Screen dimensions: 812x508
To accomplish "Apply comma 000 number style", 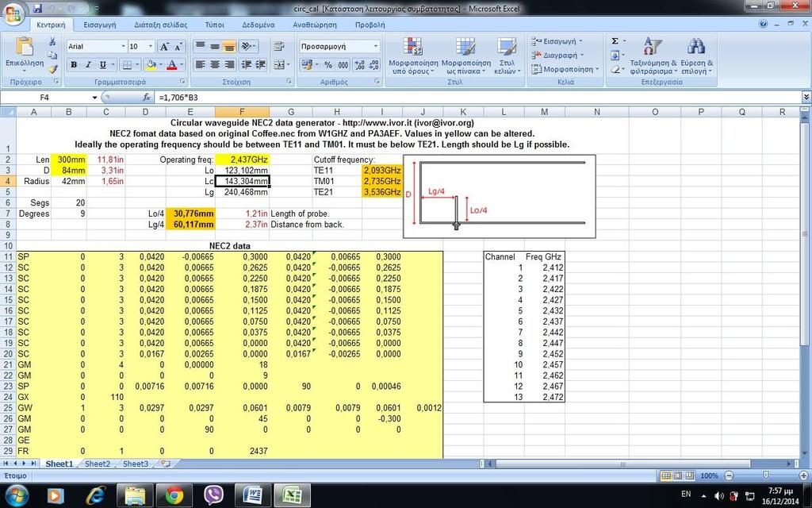I will [x=343, y=65].
